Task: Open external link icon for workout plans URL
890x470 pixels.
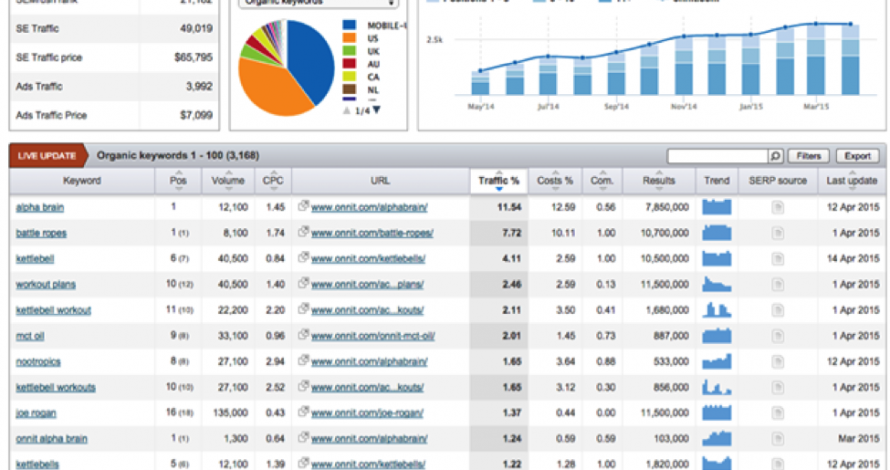Action: coord(304,283)
